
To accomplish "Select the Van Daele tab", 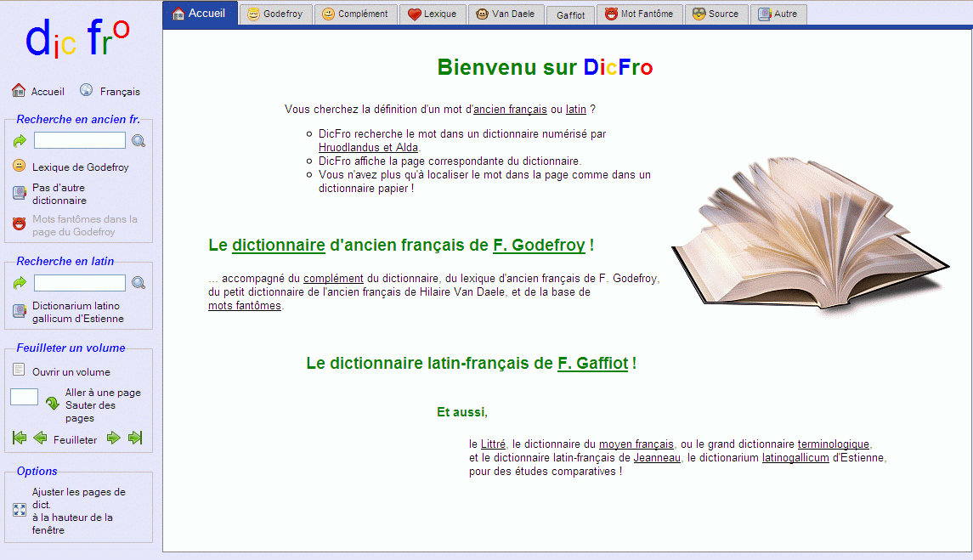I will [505, 14].
